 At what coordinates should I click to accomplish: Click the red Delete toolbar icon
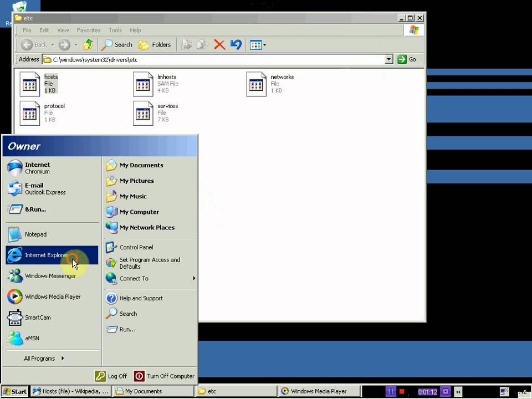coord(219,45)
